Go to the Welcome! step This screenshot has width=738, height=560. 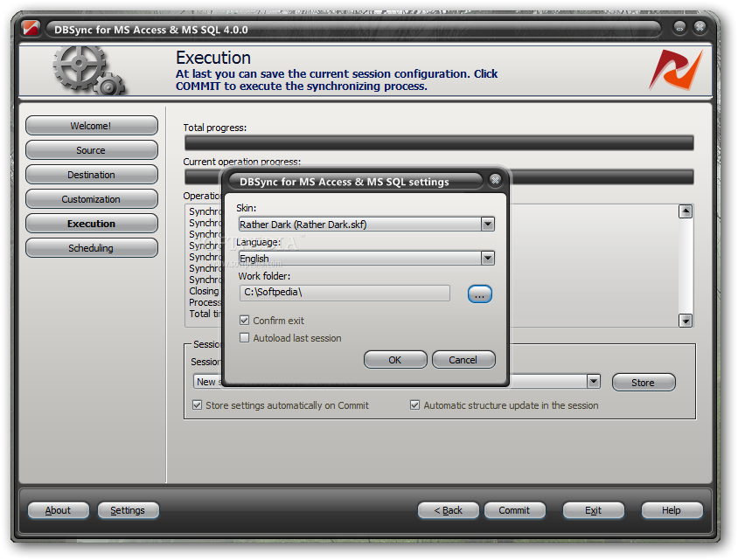tap(91, 126)
